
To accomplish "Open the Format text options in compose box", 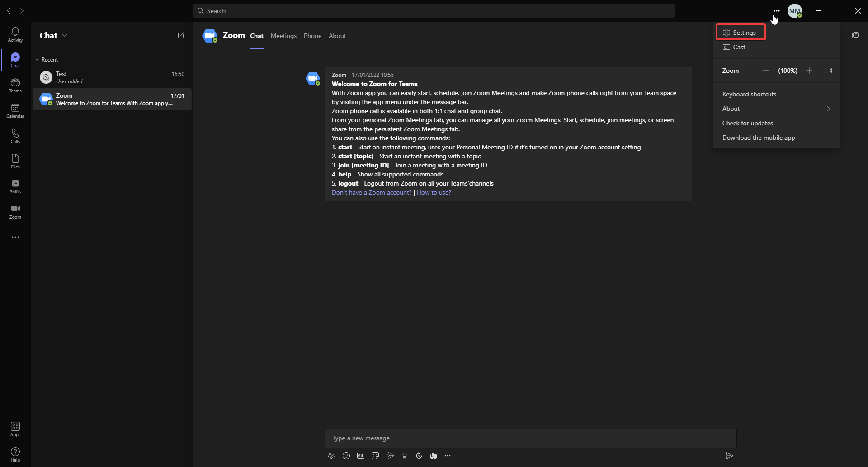I will (x=332, y=456).
